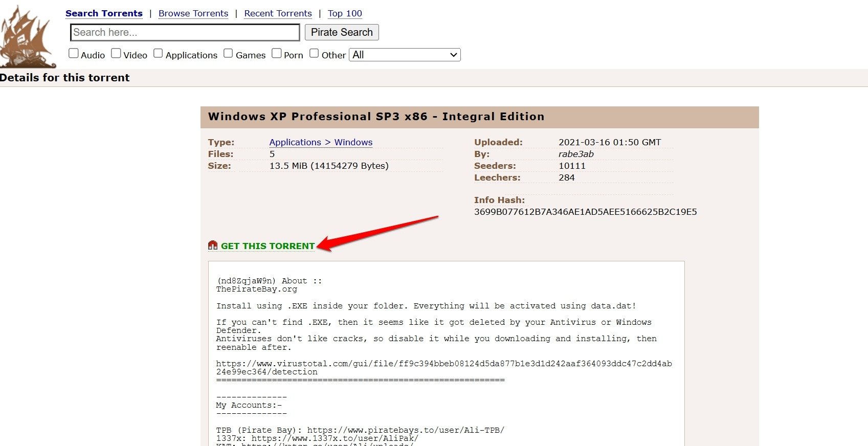Go to Browse Torrents
This screenshot has width=868, height=446.
point(193,13)
